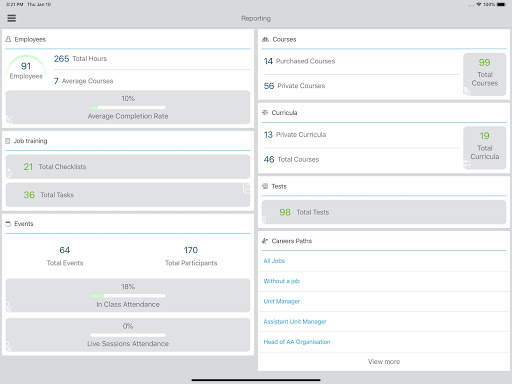The width and height of the screenshot is (512, 384).
Task: Click the 91 Employees circular gauge
Action: [x=26, y=68]
